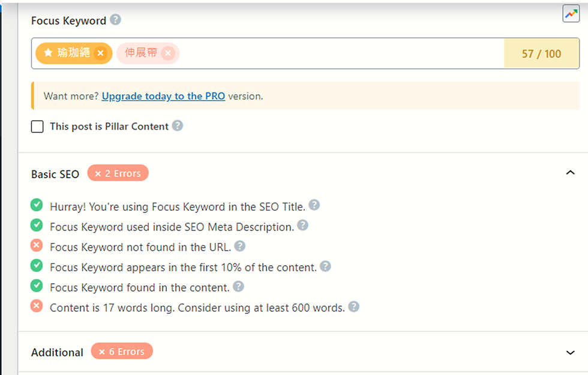Show help for content word length check

(x=353, y=307)
